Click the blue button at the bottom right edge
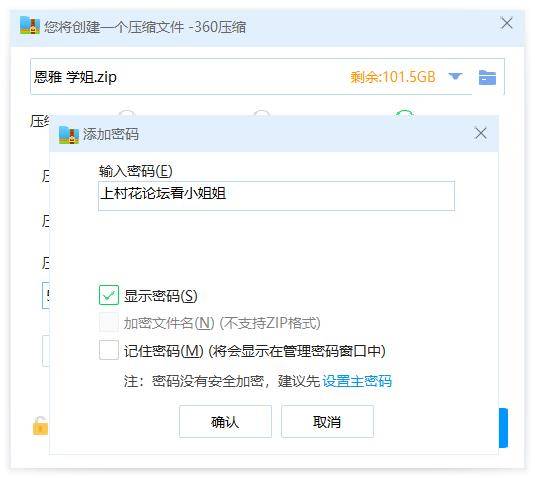The width and height of the screenshot is (535, 478). pyautogui.click(x=503, y=428)
